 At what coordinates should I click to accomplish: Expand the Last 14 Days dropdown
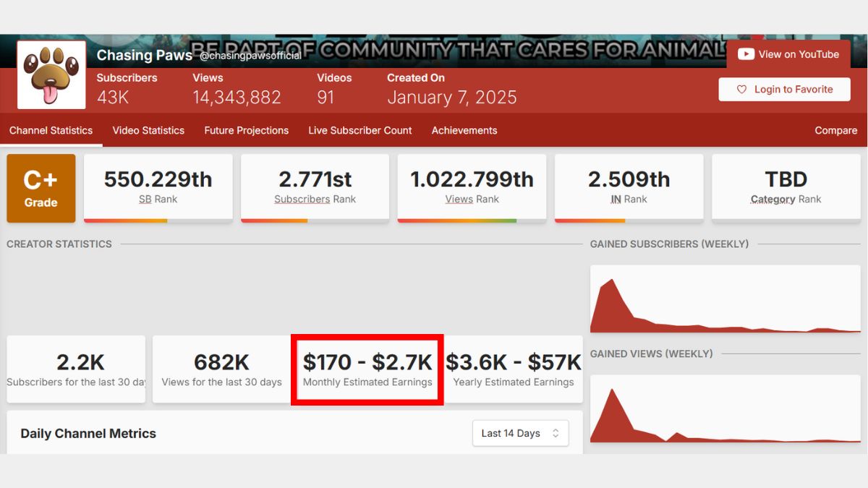click(x=520, y=433)
